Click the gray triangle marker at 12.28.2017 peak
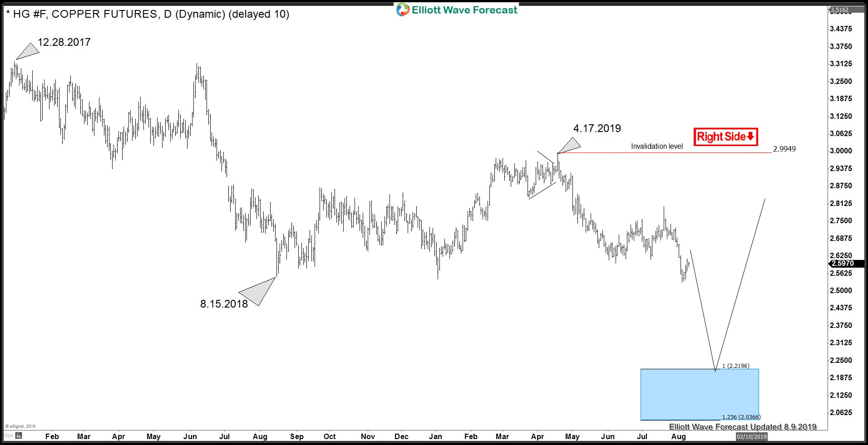 click(x=26, y=50)
